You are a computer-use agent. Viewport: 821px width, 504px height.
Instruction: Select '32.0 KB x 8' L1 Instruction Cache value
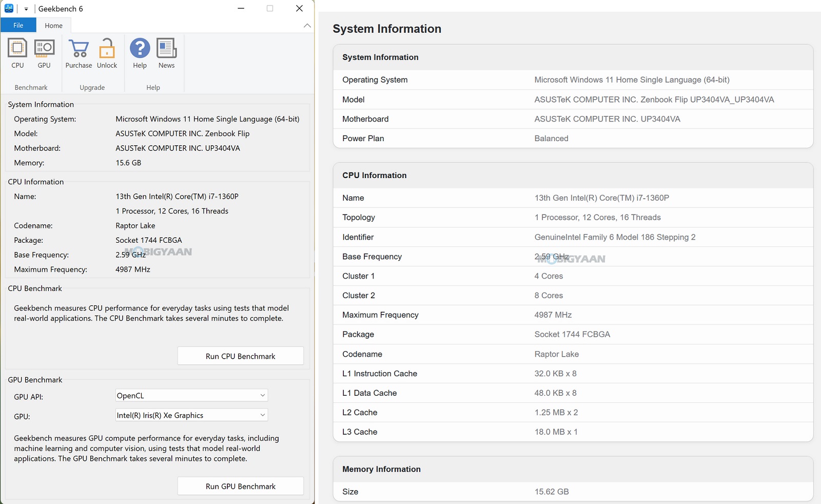pos(555,373)
